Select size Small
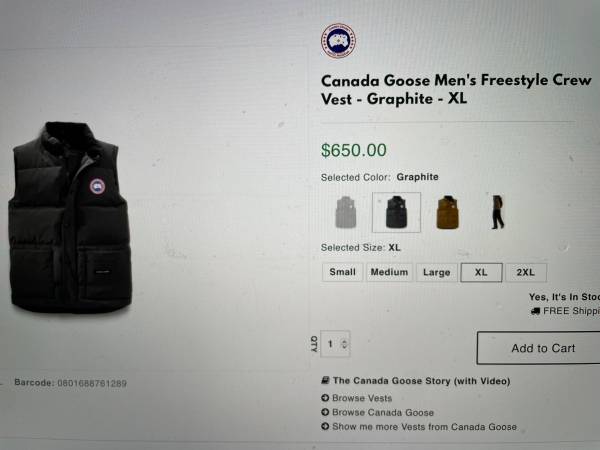Viewport: 600px width, 450px height. [x=342, y=272]
